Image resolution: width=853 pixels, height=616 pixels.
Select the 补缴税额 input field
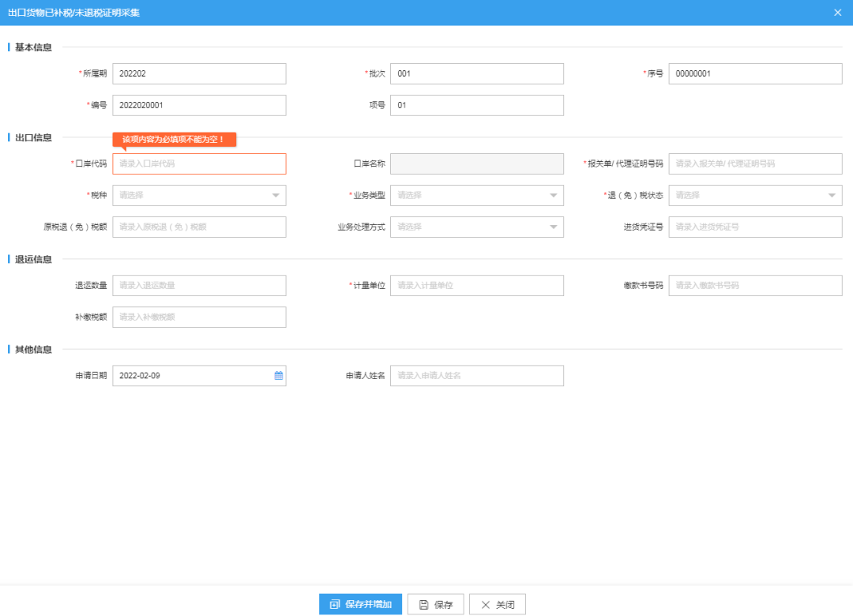199,317
